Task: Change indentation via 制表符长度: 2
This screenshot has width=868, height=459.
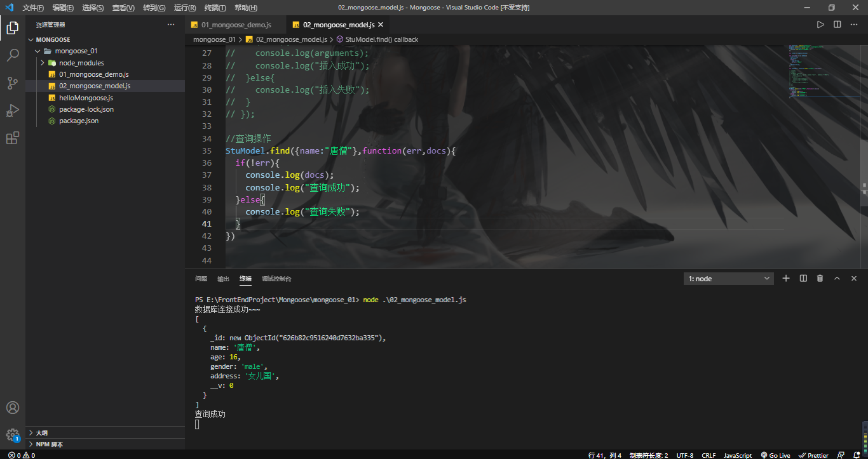Action: tap(649, 455)
